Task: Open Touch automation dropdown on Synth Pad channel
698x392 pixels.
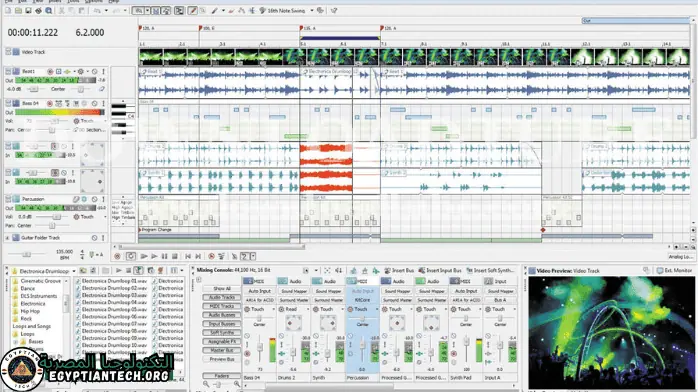Action: point(480,309)
